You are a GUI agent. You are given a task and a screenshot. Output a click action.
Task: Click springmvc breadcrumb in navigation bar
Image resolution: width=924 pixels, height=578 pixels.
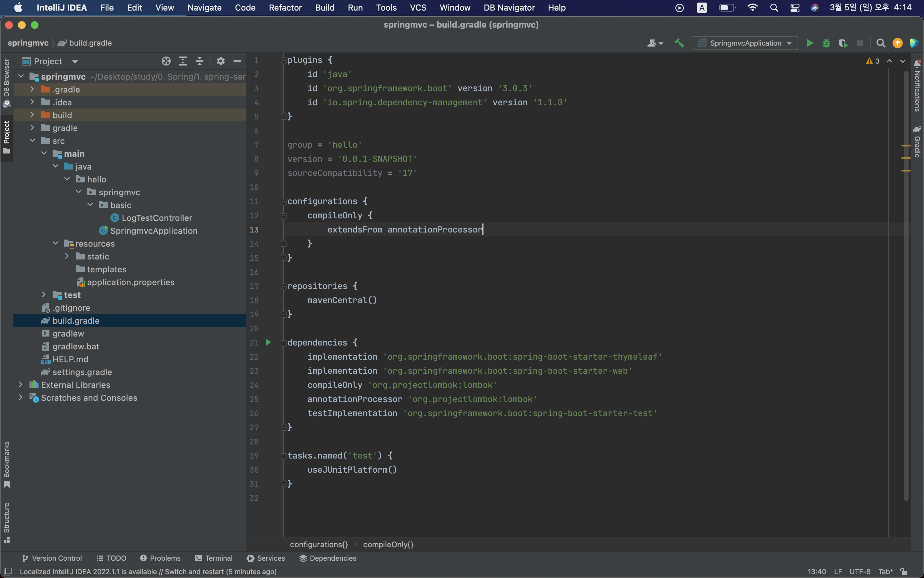coord(28,43)
